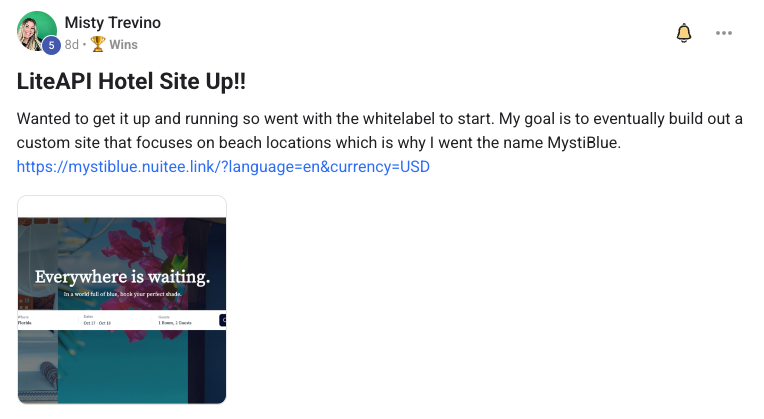Click the level 5 badge on avatar

(x=51, y=45)
